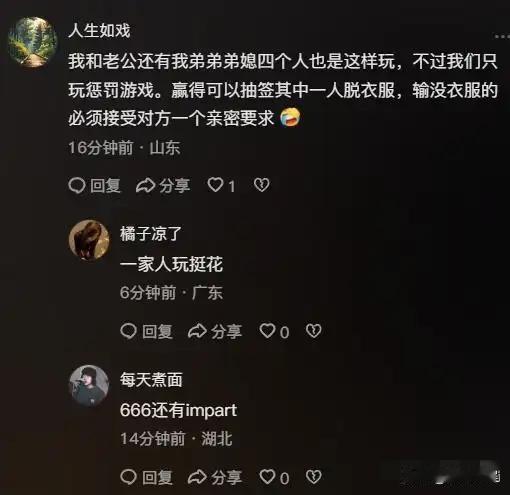Share the comment 666还有impart
The width and height of the screenshot is (510, 495).
[x=215, y=477]
